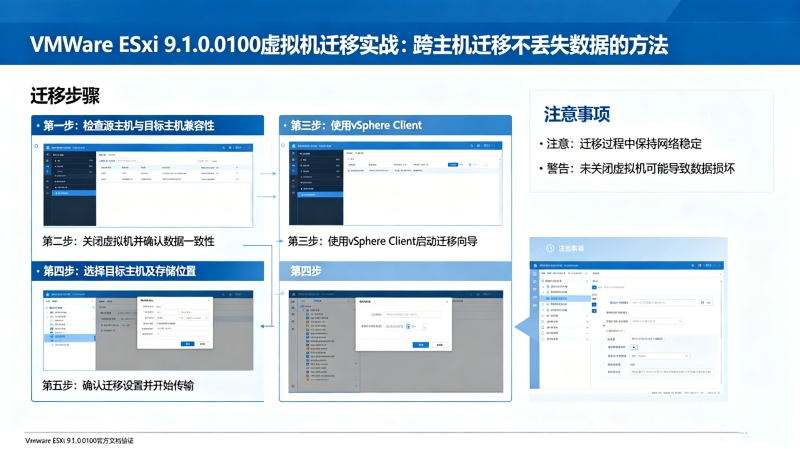Click 第二步：关闭虚拟机并确认数据一致性 caption
Image resolution: width=800 pixels, height=449 pixels.
[128, 241]
